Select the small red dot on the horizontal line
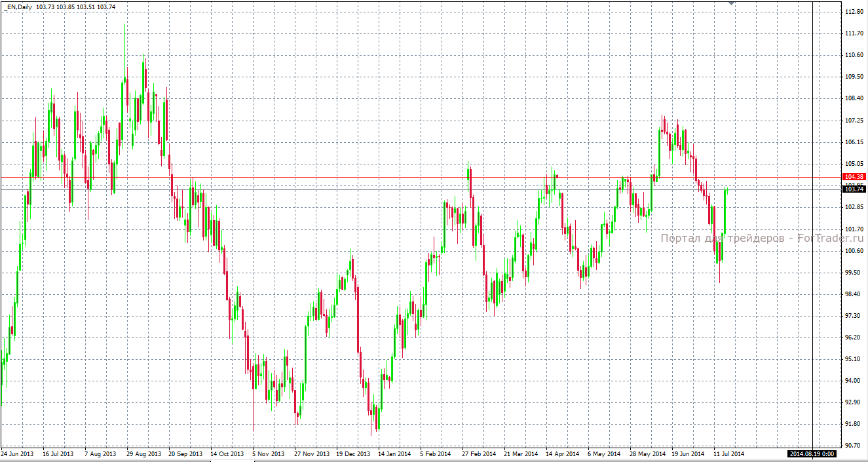This screenshot has width=868, height=462. pyautogui.click(x=557, y=176)
